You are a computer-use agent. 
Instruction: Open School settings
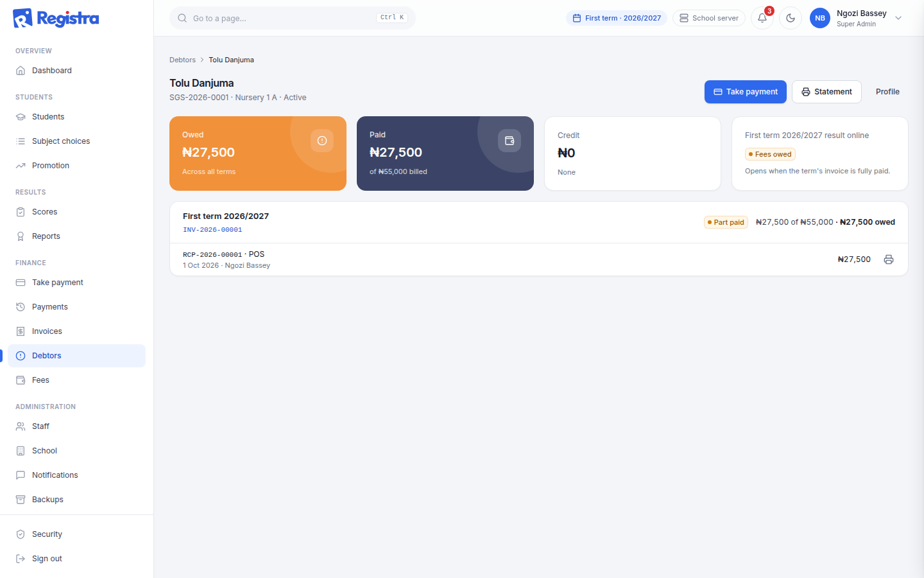(77, 451)
